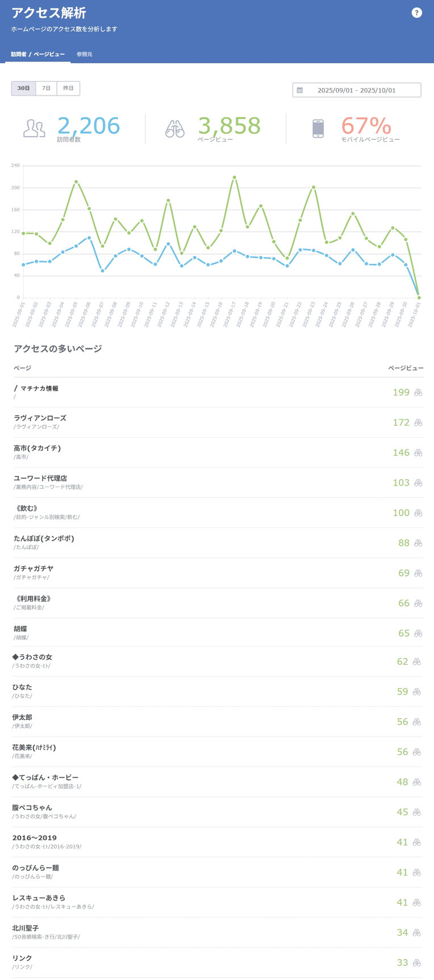Click the mobile phone icon
Image resolution: width=434 pixels, height=980 pixels.
(318, 128)
